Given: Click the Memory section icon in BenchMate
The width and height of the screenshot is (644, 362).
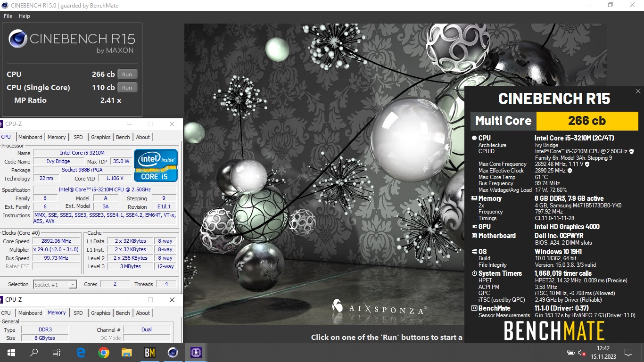Looking at the screenshot, I should pyautogui.click(x=474, y=198).
